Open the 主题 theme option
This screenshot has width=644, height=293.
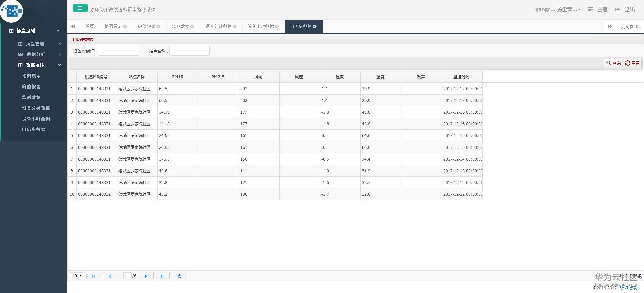click(598, 10)
